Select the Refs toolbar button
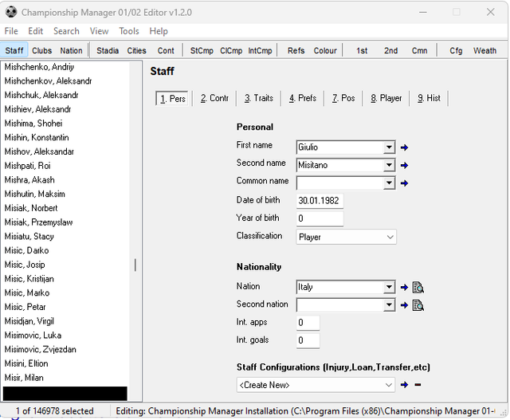The image size is (510, 420). [296, 51]
